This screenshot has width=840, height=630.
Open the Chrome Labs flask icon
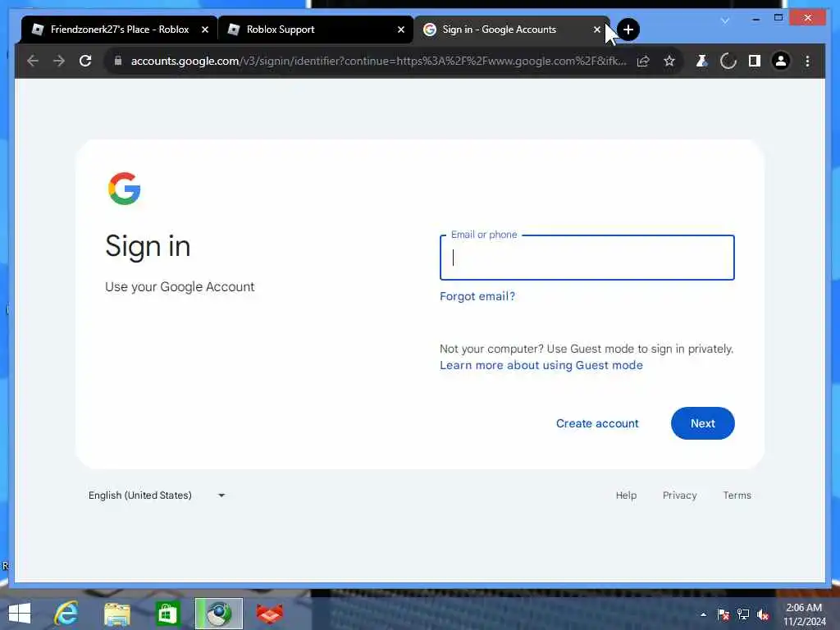[x=701, y=61]
